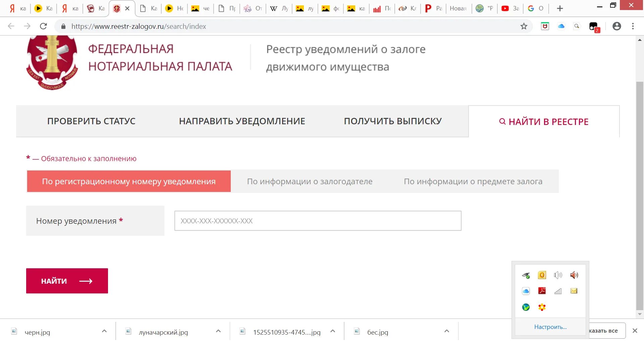Open a new browser tab
644x343 pixels.
click(x=560, y=8)
